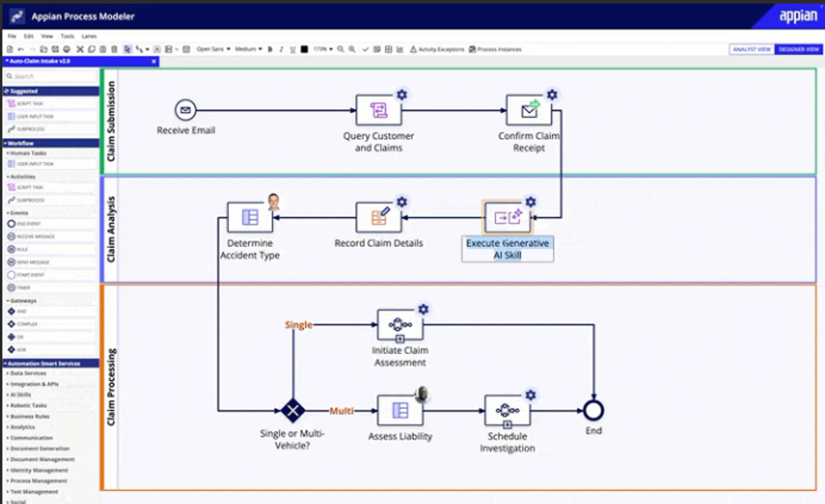Open the black text color swatch
This screenshot has width=825, height=504.
303,49
